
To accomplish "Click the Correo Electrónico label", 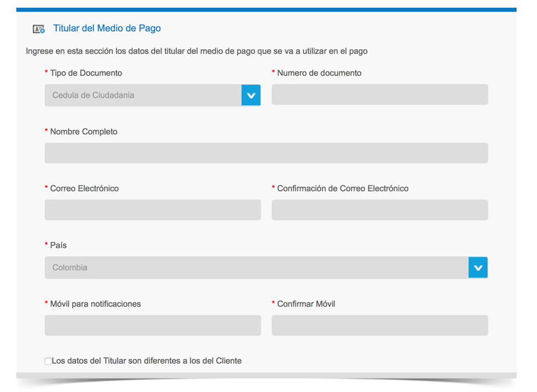I will (84, 188).
